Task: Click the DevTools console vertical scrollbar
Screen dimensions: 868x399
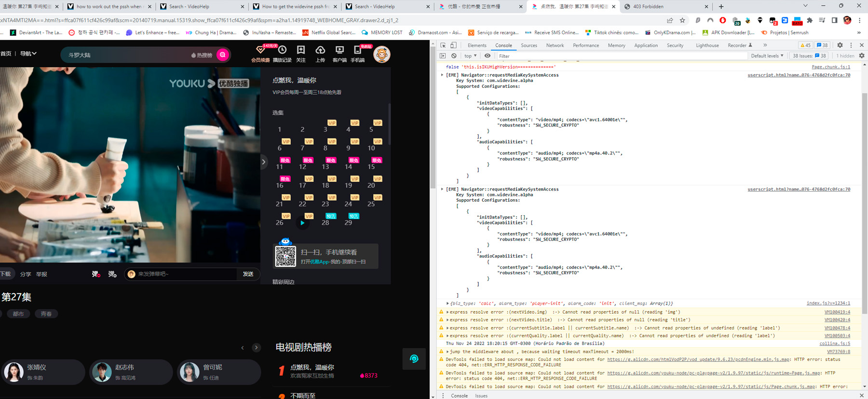Action: click(x=865, y=203)
